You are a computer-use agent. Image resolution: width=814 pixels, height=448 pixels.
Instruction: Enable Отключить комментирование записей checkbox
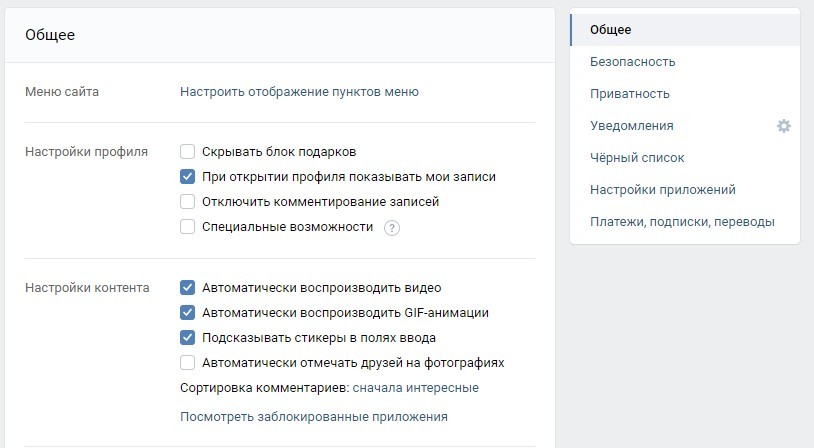[187, 202]
